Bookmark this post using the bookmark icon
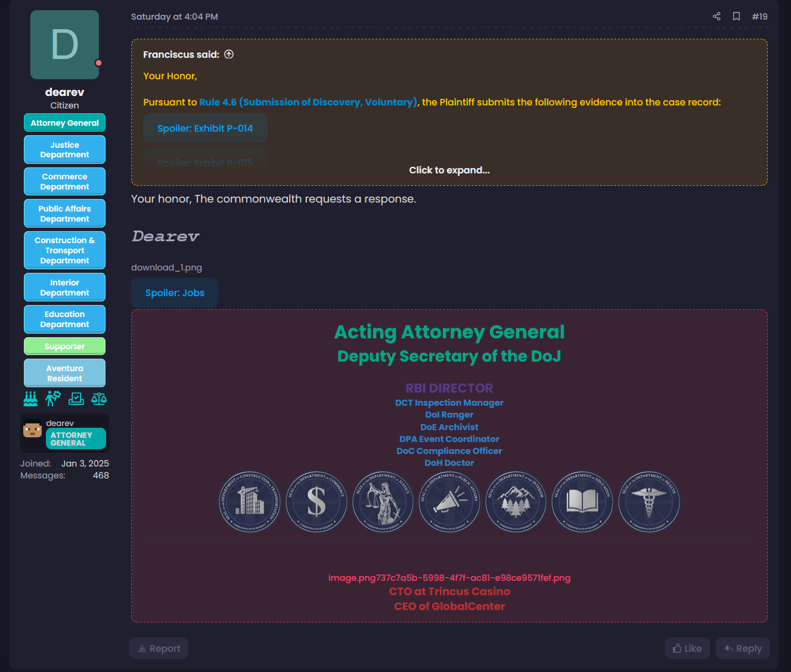This screenshot has width=791, height=672. (x=736, y=17)
